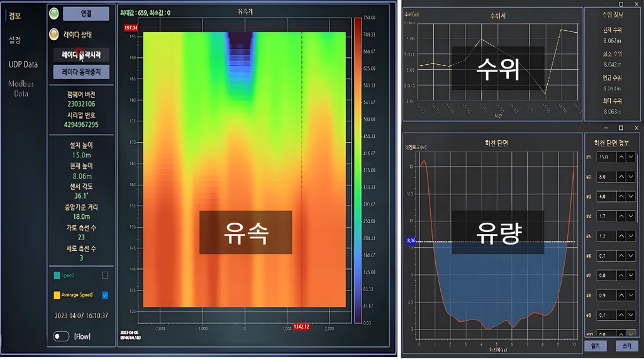Click the yellow Average Speed legend square
644x359 pixels.
point(57,295)
